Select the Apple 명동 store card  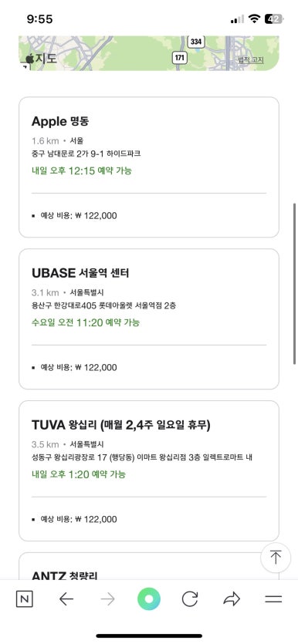click(x=149, y=167)
